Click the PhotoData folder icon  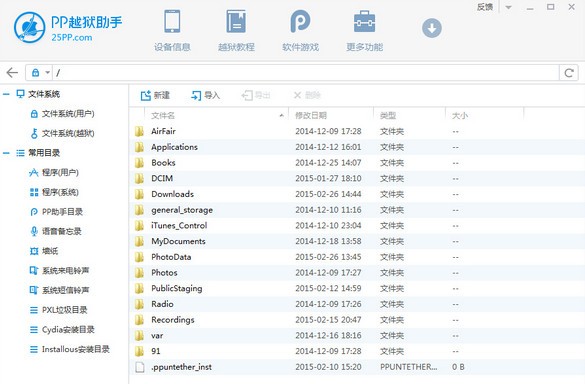coord(140,257)
